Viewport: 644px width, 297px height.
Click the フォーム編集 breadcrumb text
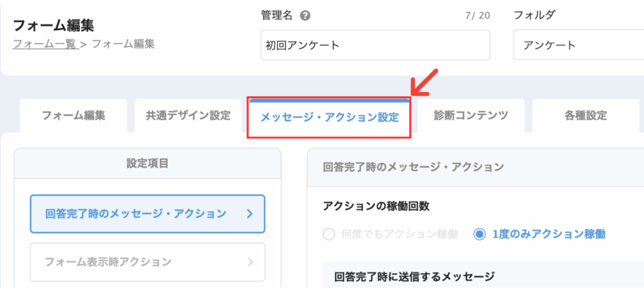(123, 45)
